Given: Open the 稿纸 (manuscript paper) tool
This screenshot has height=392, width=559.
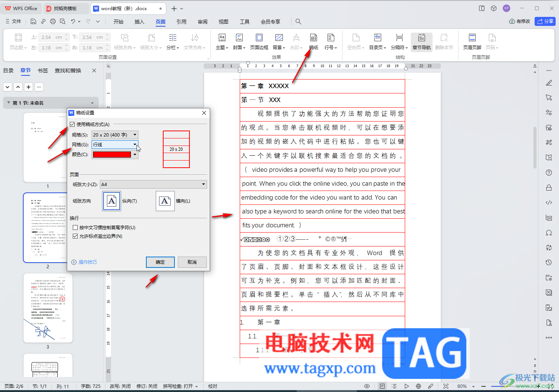Looking at the screenshot, I should click(314, 42).
